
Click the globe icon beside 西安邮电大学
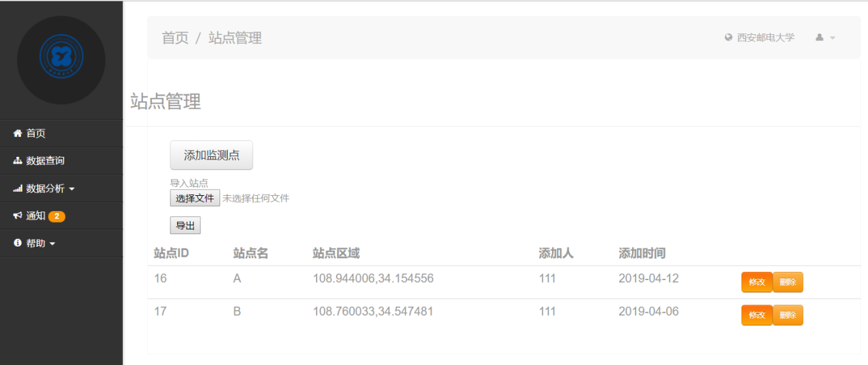728,38
